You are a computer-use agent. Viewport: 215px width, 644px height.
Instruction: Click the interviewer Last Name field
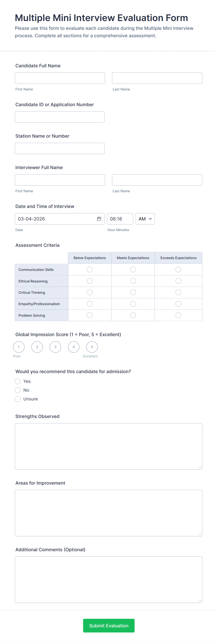[157, 180]
